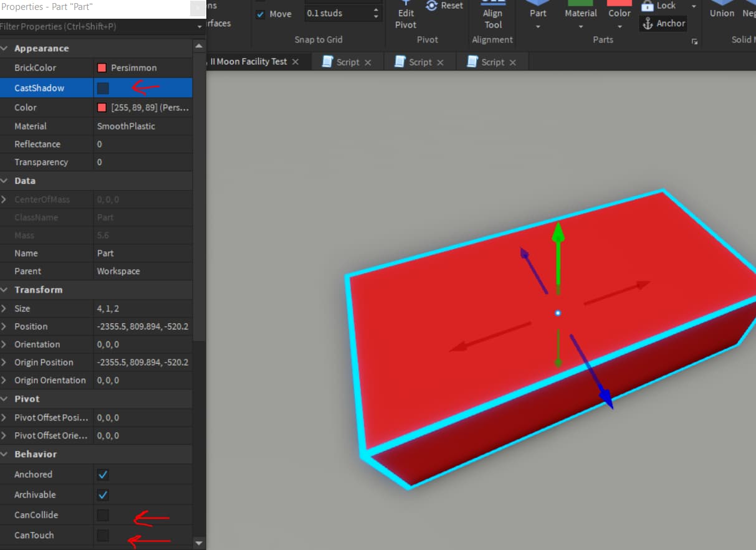Uncheck the Anchored property checkbox
The width and height of the screenshot is (756, 550).
(103, 475)
